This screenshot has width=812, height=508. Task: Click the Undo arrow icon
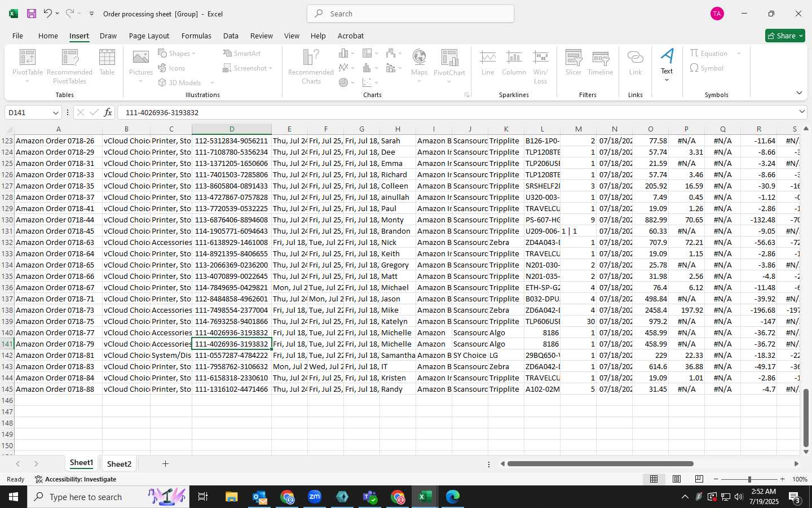(x=48, y=14)
